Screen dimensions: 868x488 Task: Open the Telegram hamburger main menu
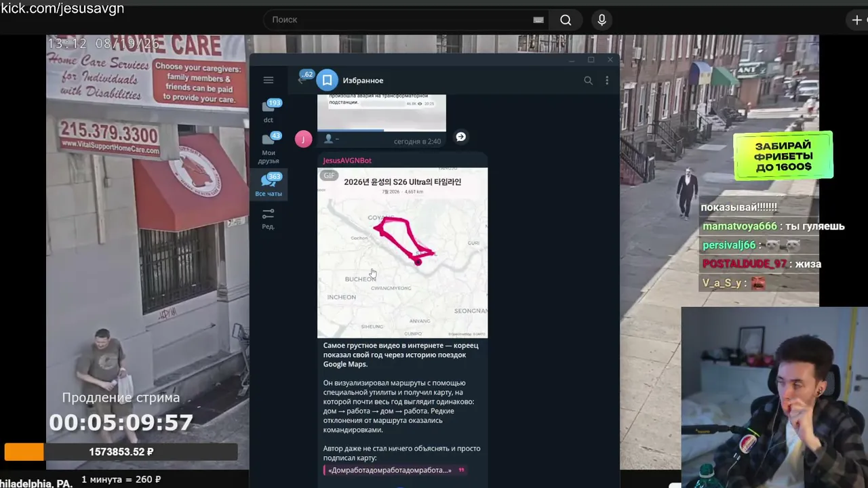tap(269, 80)
